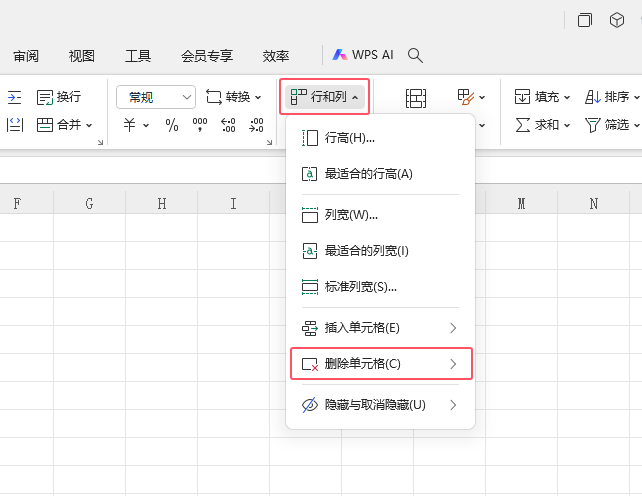Select column H header
Image resolution: width=642 pixels, height=496 pixels.
pyautogui.click(x=162, y=204)
